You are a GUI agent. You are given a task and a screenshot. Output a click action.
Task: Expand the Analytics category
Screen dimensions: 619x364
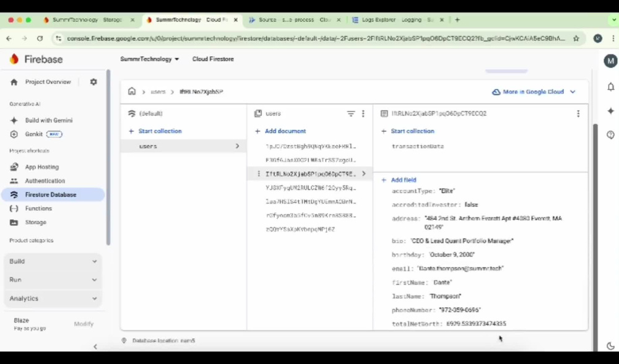(53, 298)
